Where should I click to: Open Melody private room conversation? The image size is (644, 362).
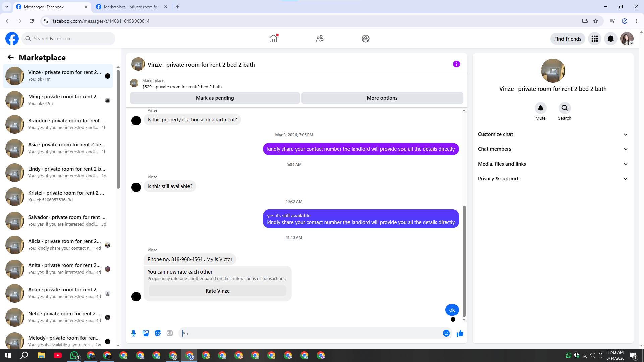[x=58, y=339]
